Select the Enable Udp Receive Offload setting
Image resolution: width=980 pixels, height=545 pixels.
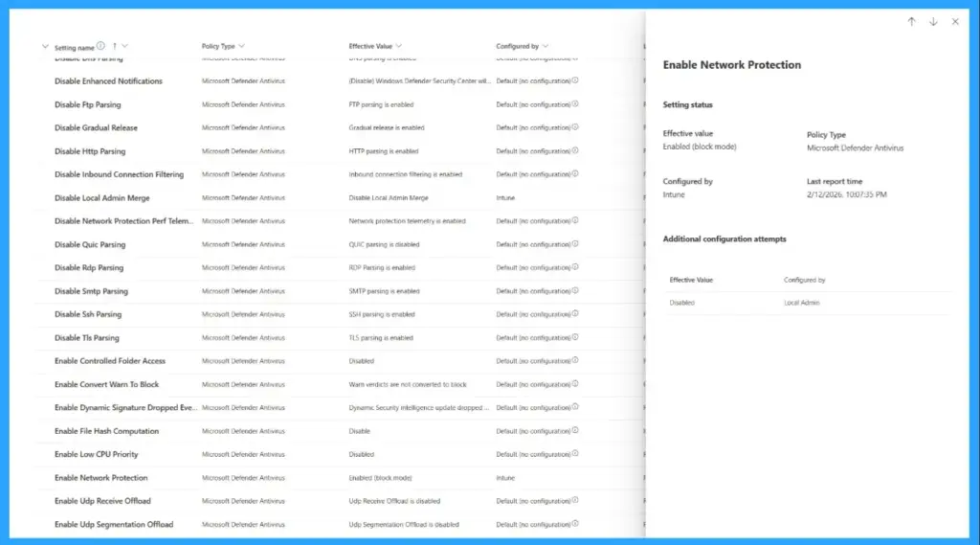coord(102,501)
